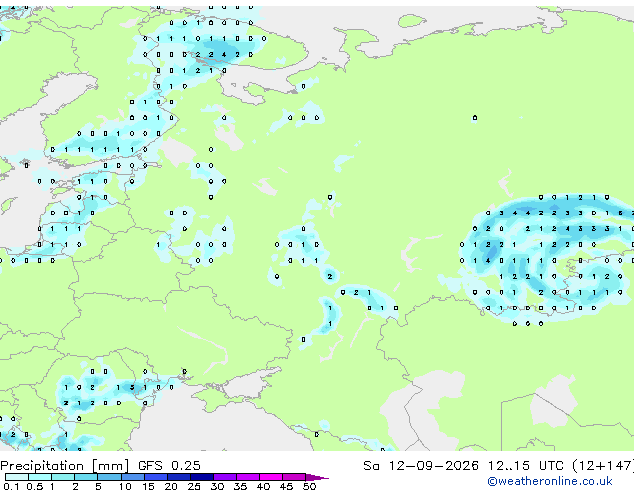Image resolution: width=634 pixels, height=490 pixels.
Task: Click the purple arrow tip ending the legend
Action: (x=317, y=477)
